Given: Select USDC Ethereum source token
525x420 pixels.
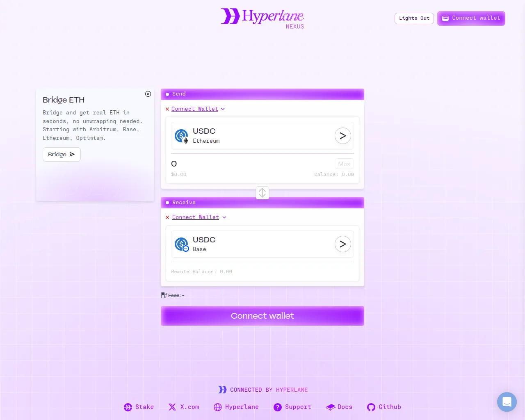Looking at the screenshot, I should [x=262, y=136].
